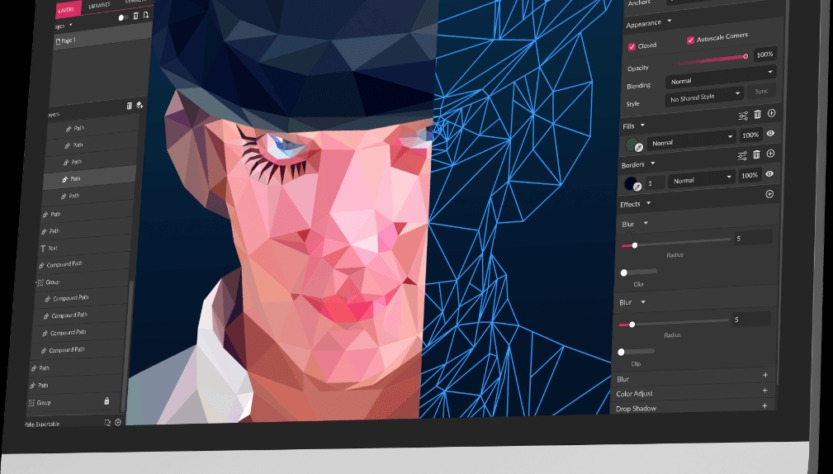Click Radius slider of the lower Blur effect
Image resolution: width=833 pixels, height=474 pixels.
tap(673, 323)
